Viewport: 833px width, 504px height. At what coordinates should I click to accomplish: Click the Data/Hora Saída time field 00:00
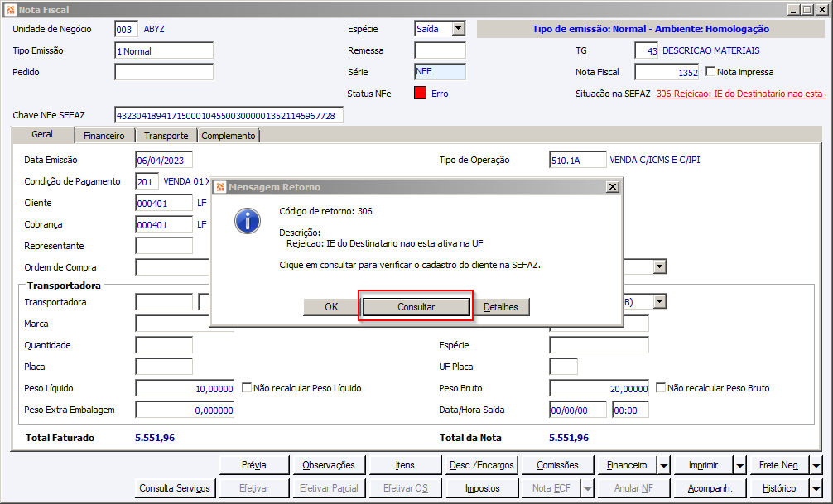click(631, 410)
